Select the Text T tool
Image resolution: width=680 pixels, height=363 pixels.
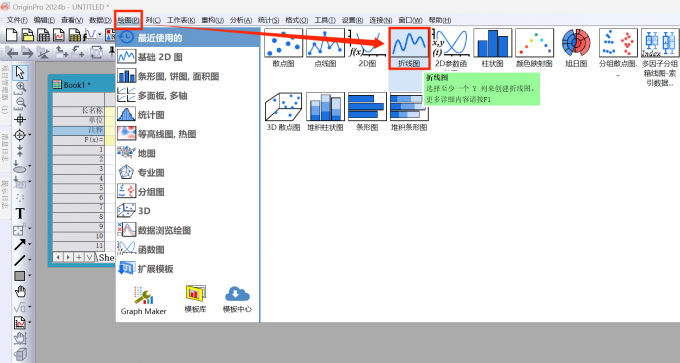click(20, 213)
